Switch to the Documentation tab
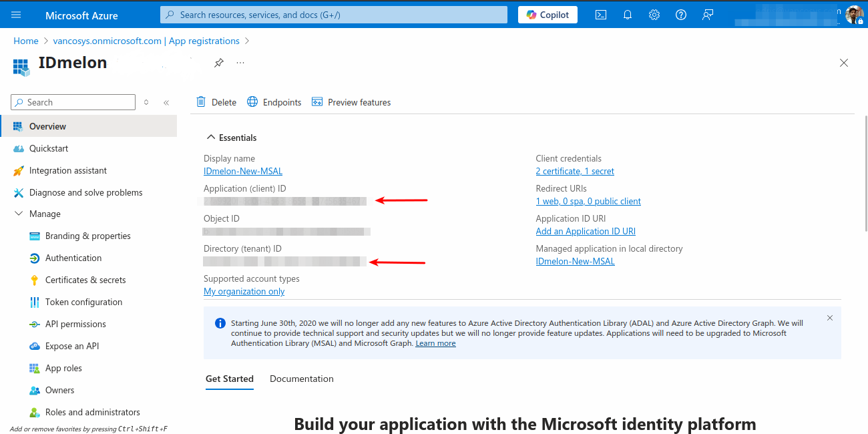 pos(302,379)
